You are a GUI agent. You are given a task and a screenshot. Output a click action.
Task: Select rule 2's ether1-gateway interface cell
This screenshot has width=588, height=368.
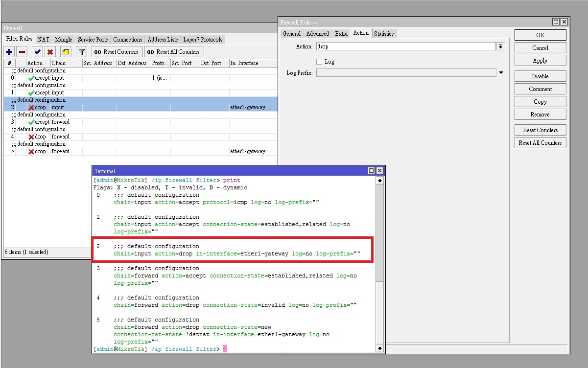[253, 108]
